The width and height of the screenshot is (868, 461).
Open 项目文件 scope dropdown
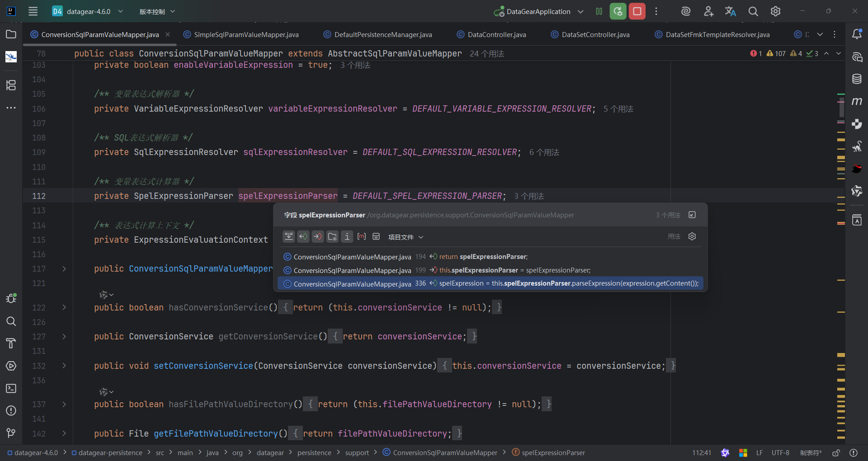[x=406, y=237]
